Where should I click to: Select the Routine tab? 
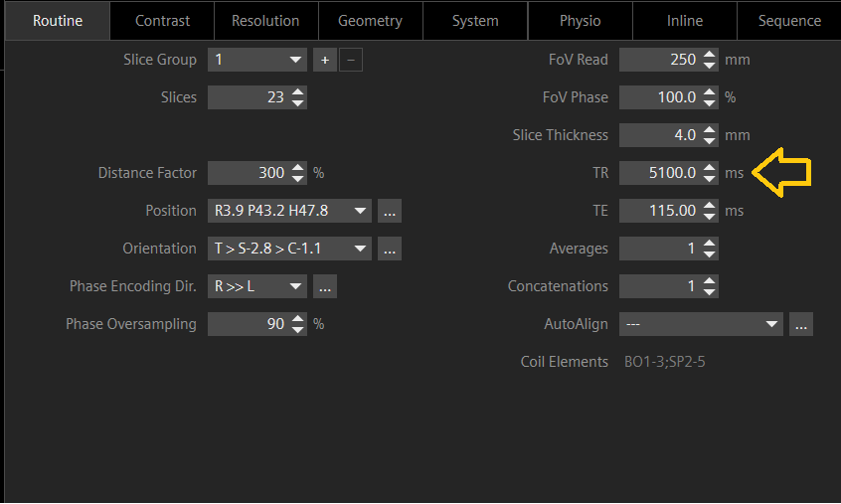click(x=58, y=21)
